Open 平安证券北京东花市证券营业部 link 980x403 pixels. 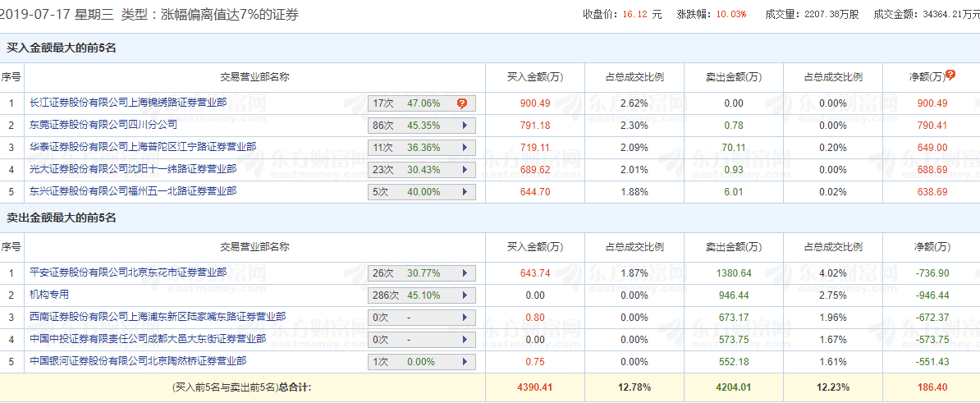tap(128, 273)
